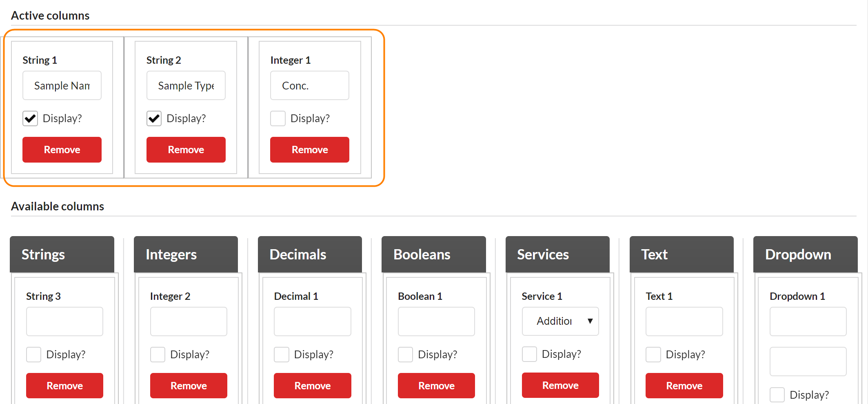
Task: Enable Display for Service 1
Action: [529, 354]
